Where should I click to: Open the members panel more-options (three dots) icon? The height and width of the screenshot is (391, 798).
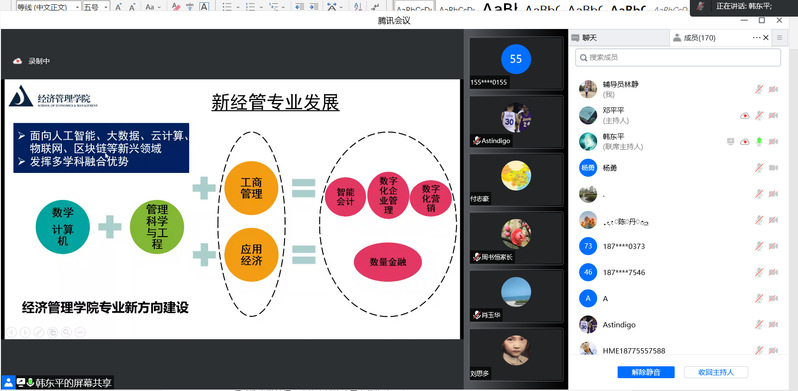(x=756, y=38)
